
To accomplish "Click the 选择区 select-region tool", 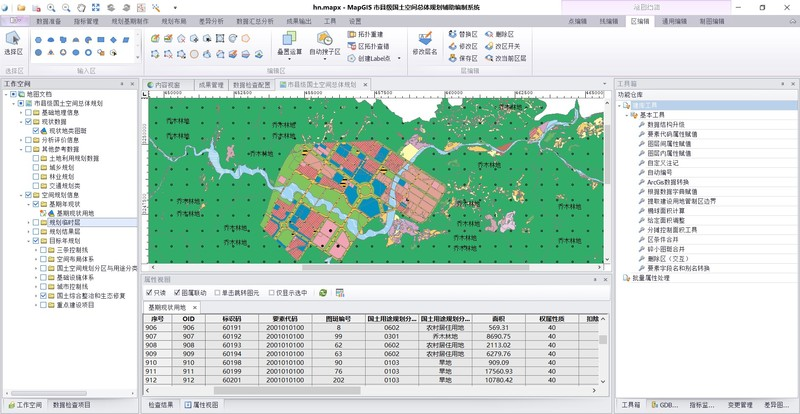I will coord(13,43).
